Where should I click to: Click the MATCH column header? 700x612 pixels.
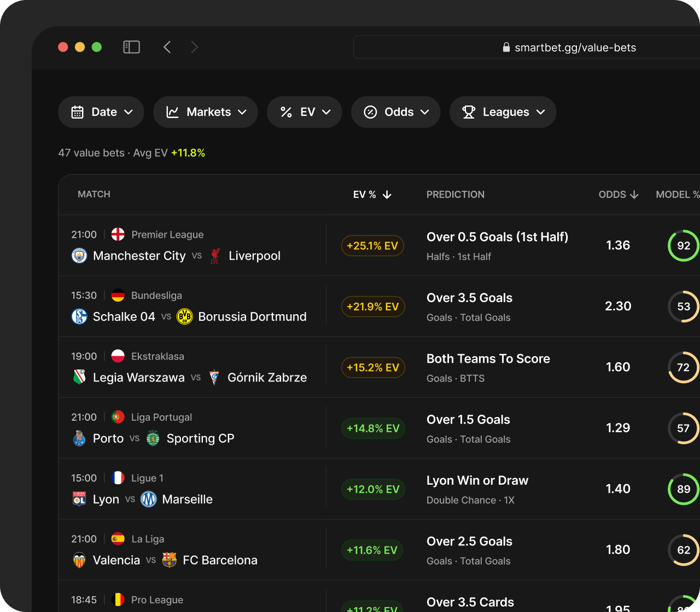pos(94,195)
